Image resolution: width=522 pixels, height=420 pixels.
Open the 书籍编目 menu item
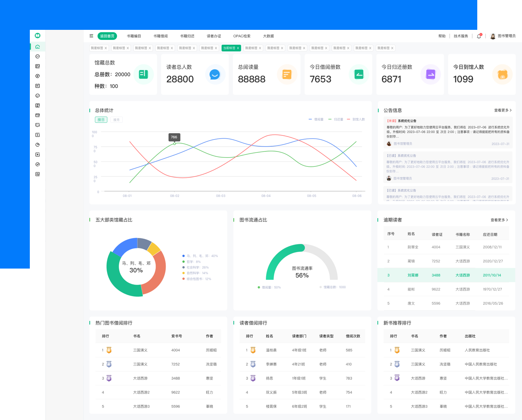coord(134,36)
